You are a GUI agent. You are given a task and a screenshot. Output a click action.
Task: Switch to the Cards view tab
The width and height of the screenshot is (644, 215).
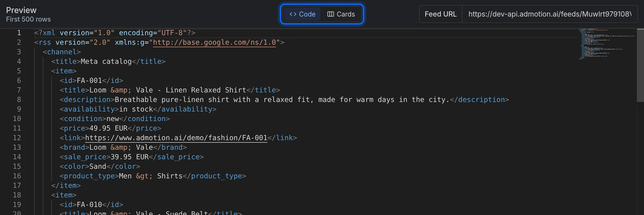click(x=341, y=14)
